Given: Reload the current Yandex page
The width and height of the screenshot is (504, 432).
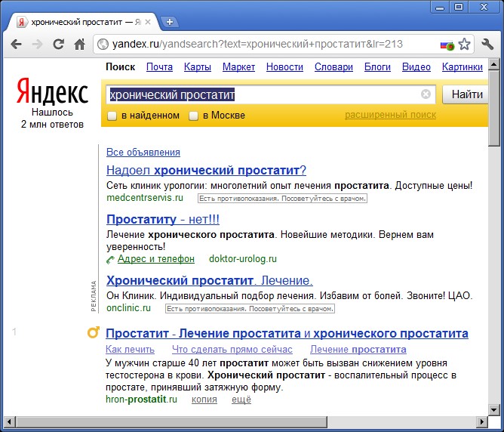Looking at the screenshot, I should (58, 45).
